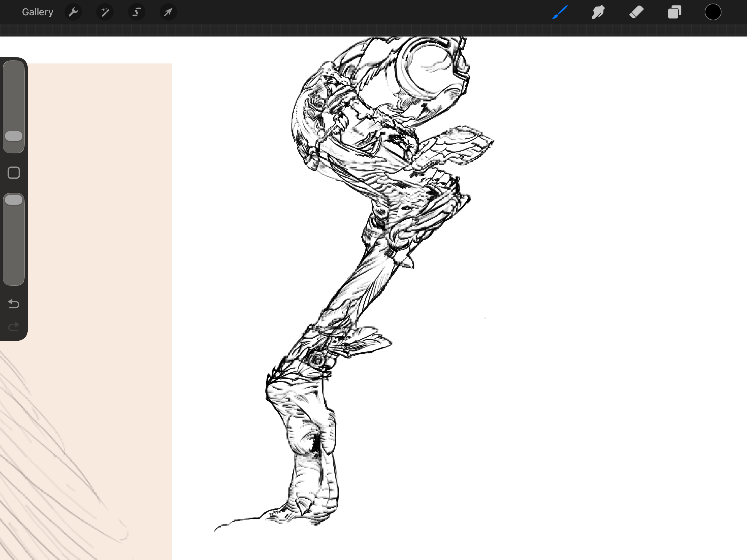Select the Eraser tool

637,12
